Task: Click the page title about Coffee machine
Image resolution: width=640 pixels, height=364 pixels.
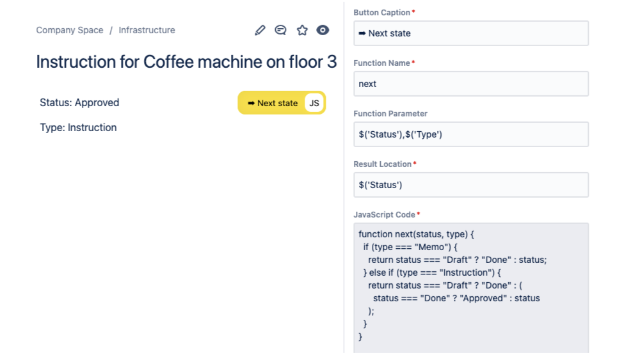Action: [x=186, y=62]
